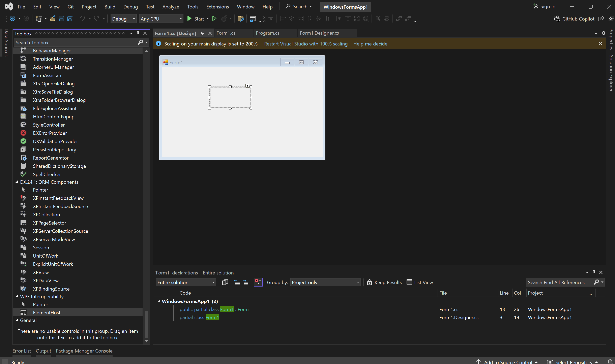615x364 pixels.
Task: Click the Copy icon in references panel
Action: (225, 282)
